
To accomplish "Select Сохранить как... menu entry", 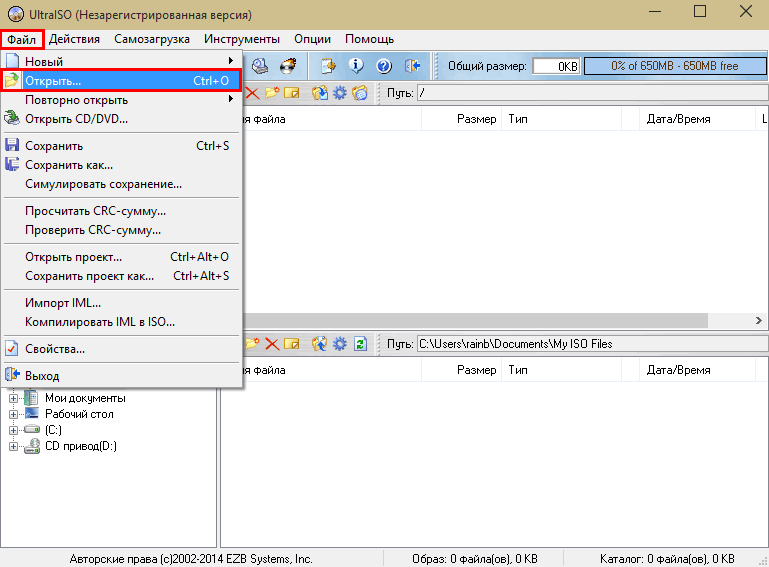I will pos(121,165).
